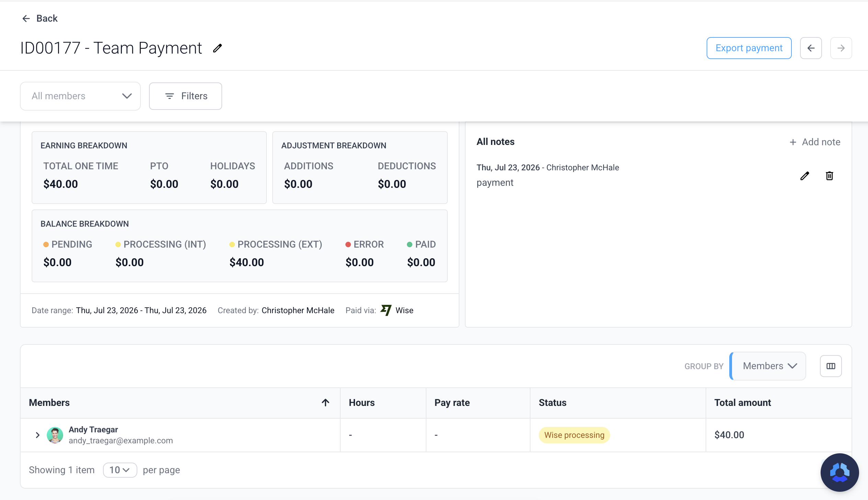868x500 pixels.
Task: Click the ID00177 - Team Payment title
Action: [111, 48]
